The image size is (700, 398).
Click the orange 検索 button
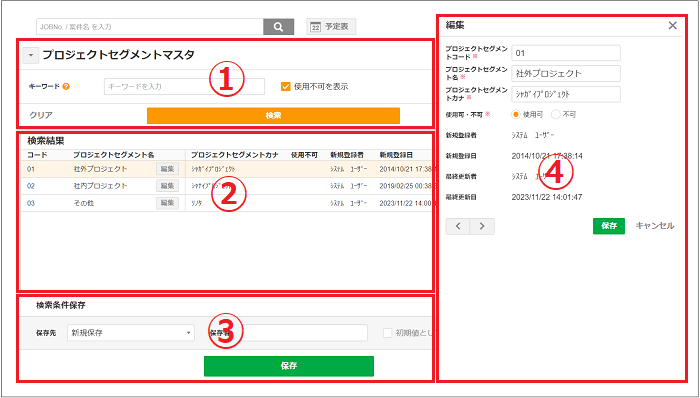coord(273,116)
